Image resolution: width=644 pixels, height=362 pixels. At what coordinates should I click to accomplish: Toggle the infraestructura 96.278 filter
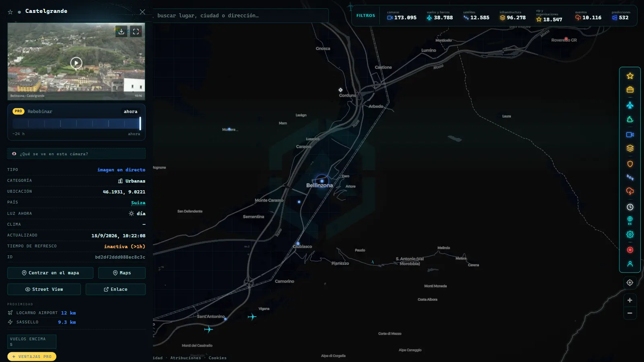pos(512,16)
